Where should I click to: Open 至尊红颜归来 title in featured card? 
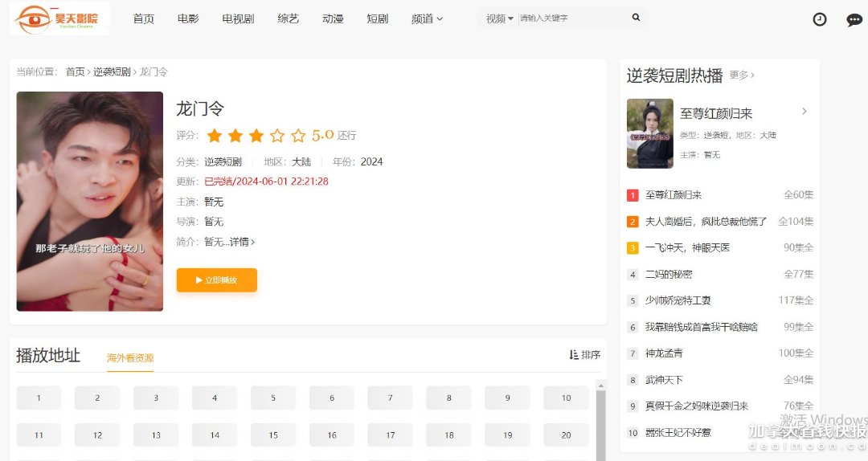pyautogui.click(x=716, y=113)
